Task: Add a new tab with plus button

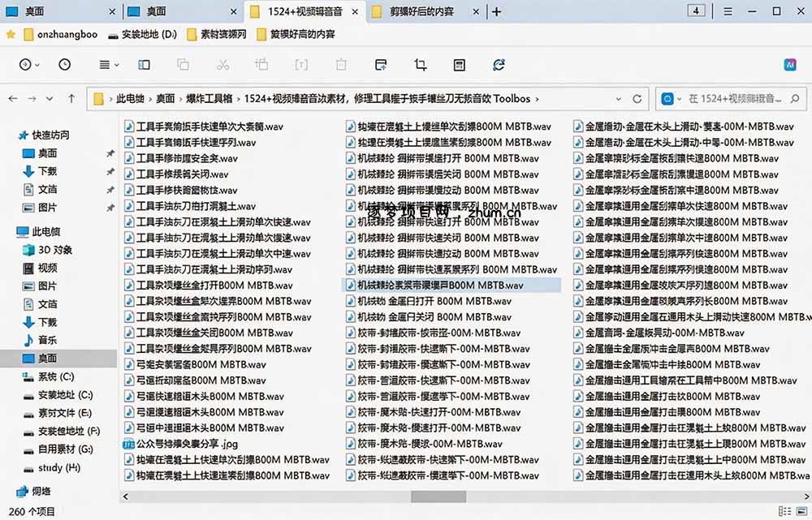Action: point(496,11)
